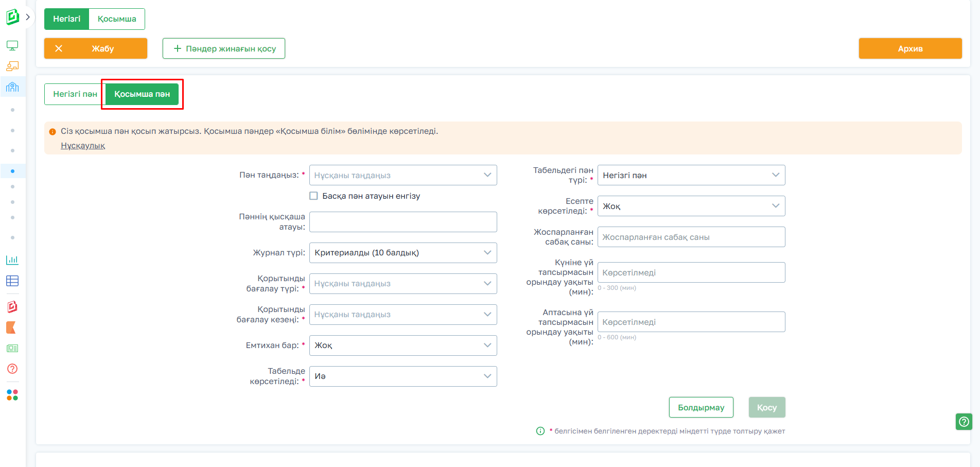
Task: Switch to the 'Қосымша' top tab
Action: (x=117, y=19)
